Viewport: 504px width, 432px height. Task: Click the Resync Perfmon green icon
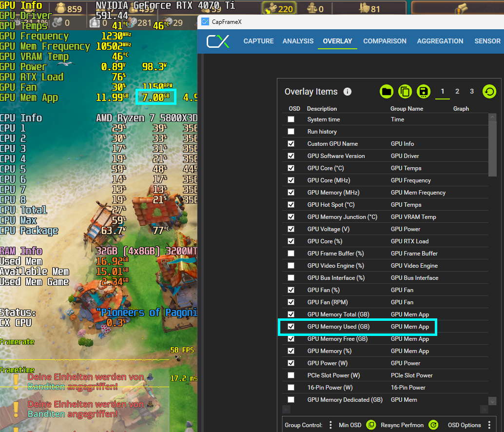[433, 425]
